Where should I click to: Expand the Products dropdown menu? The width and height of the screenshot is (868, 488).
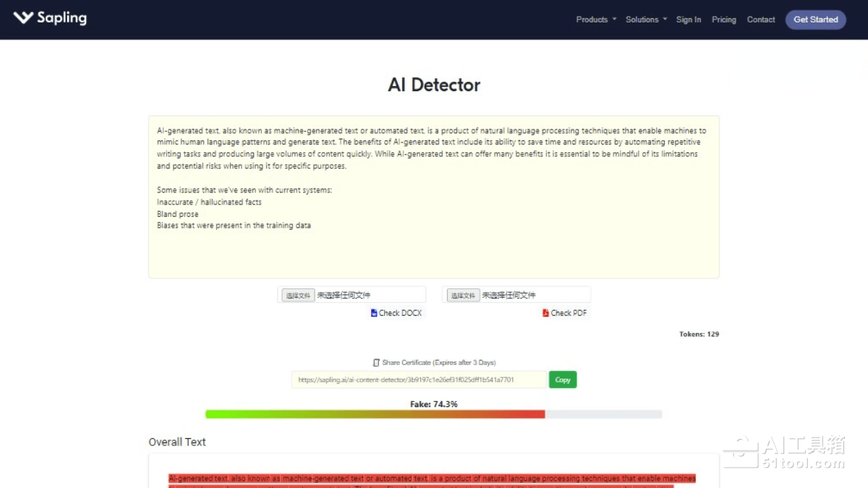[596, 20]
